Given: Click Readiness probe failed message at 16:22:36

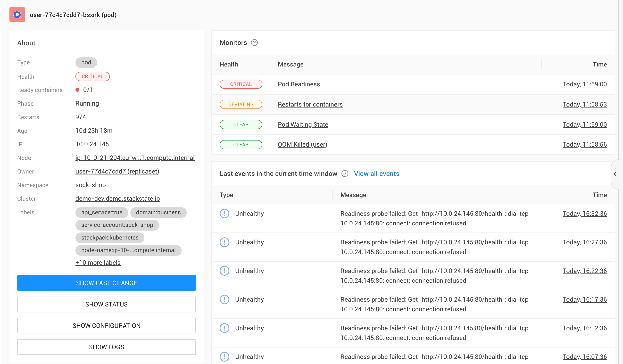Looking at the screenshot, I should (434, 276).
